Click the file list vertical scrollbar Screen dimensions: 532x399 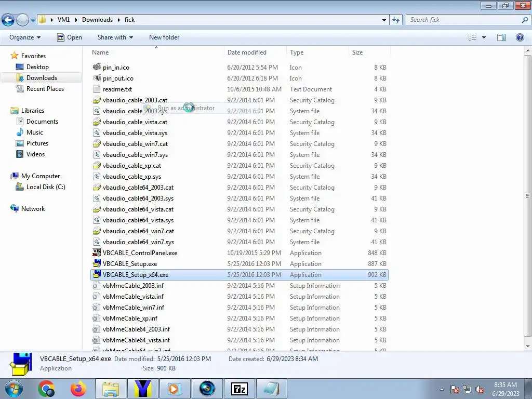tap(528, 196)
